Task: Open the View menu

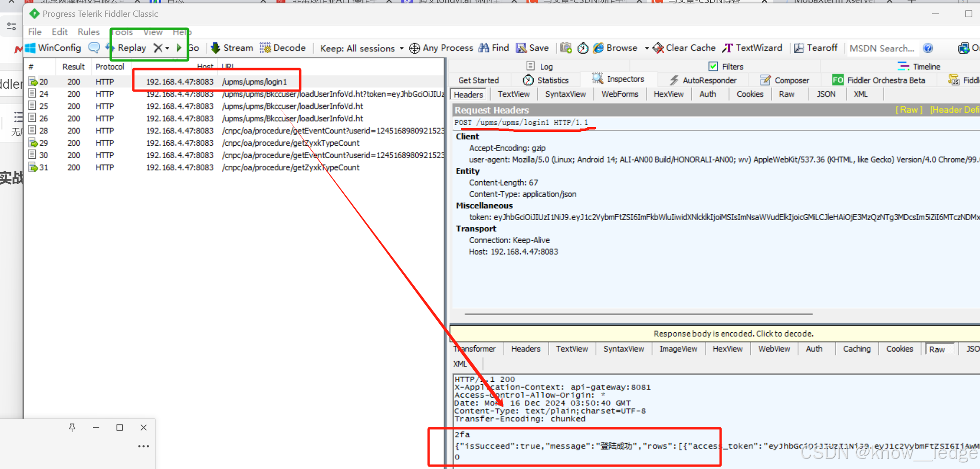Action: pyautogui.click(x=153, y=32)
